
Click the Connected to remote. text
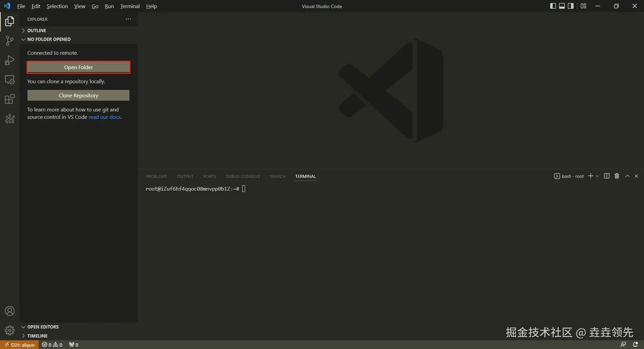52,53
